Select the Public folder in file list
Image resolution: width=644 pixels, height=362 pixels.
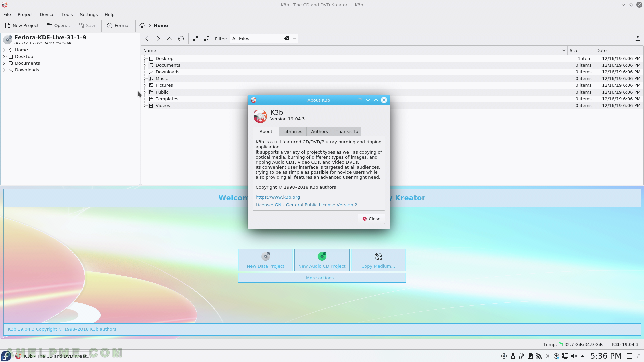162,92
